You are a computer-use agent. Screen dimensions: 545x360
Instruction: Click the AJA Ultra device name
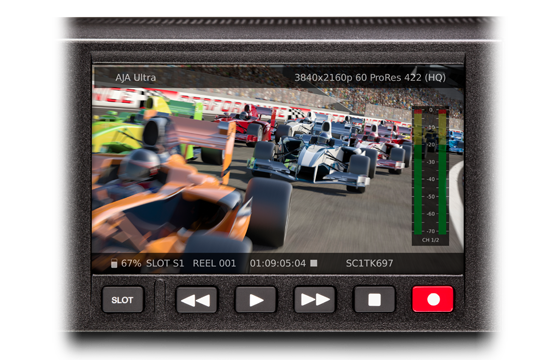[136, 77]
